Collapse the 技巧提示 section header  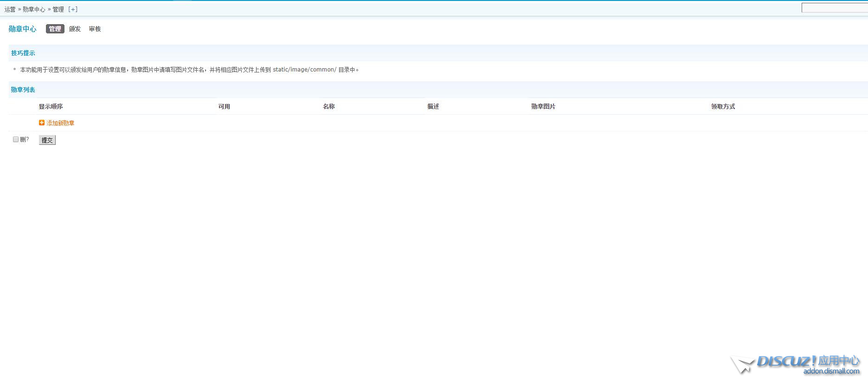pos(23,53)
